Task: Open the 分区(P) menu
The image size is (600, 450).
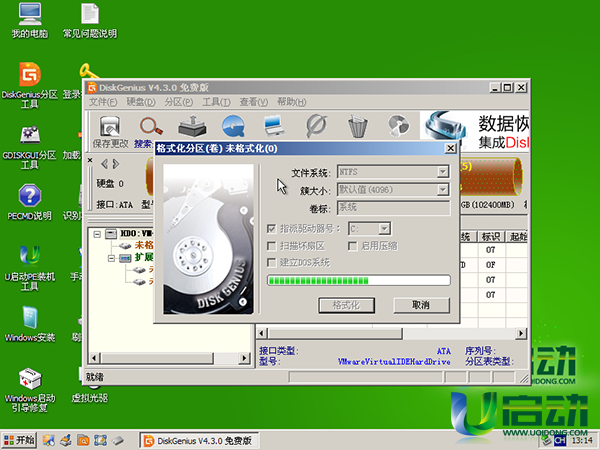Action: pyautogui.click(x=178, y=102)
